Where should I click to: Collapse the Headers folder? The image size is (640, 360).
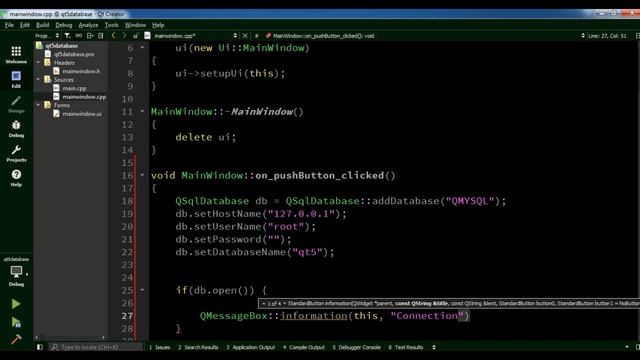(x=39, y=62)
